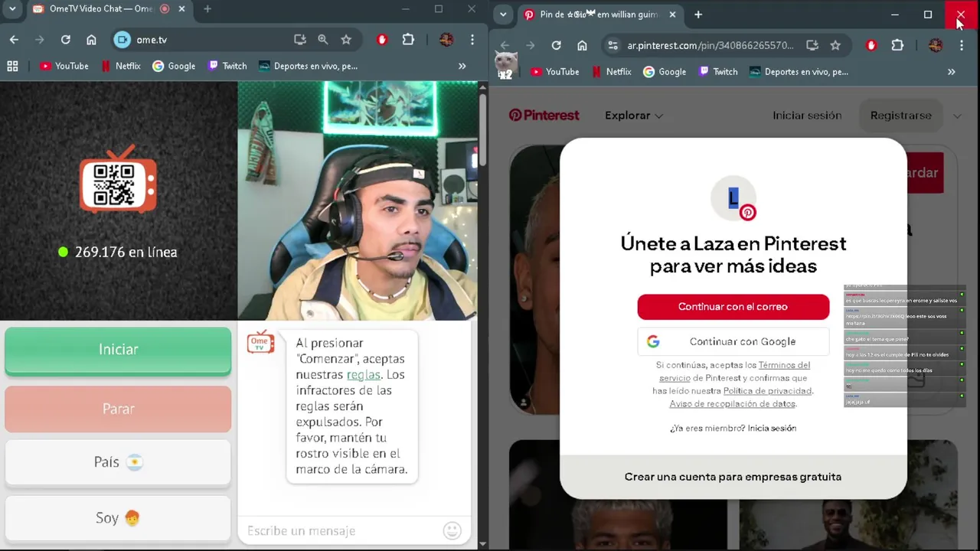
Task: Click install app icon in Pinterest address bar
Action: (812, 46)
